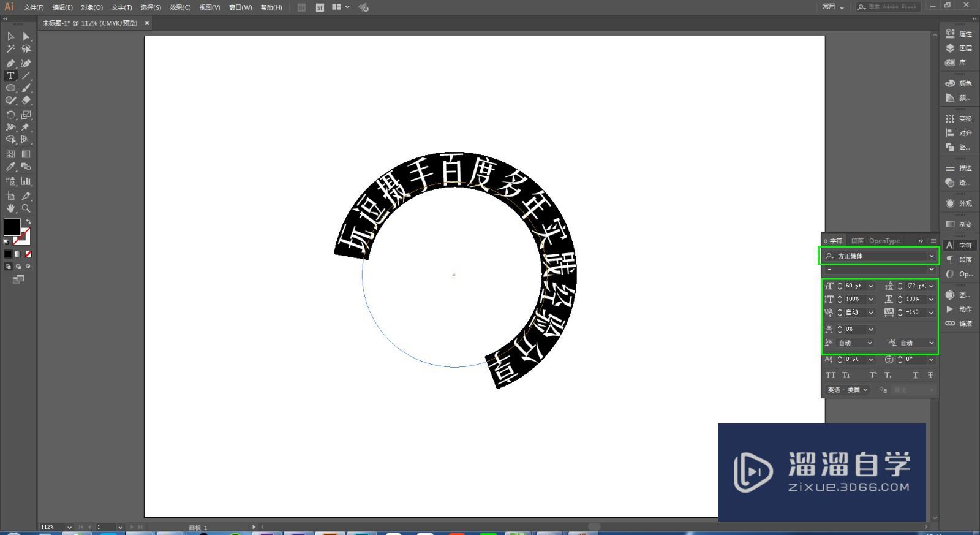Image resolution: width=980 pixels, height=535 pixels.
Task: Open the 动作 actions panel
Action: point(959,309)
